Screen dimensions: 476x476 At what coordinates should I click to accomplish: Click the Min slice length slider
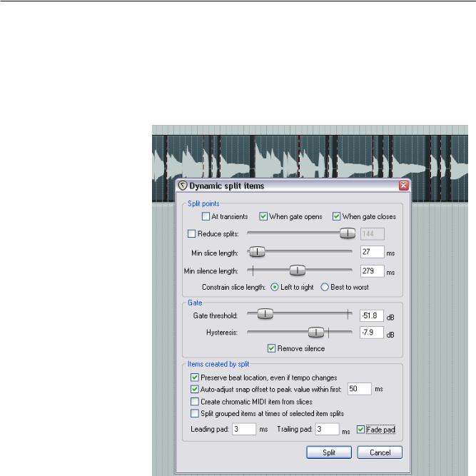257,252
